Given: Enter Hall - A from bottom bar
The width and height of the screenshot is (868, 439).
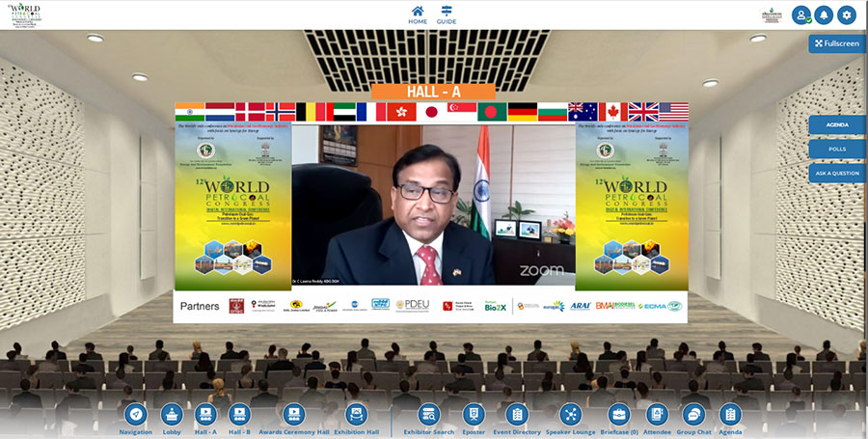Looking at the screenshot, I should click(x=205, y=414).
